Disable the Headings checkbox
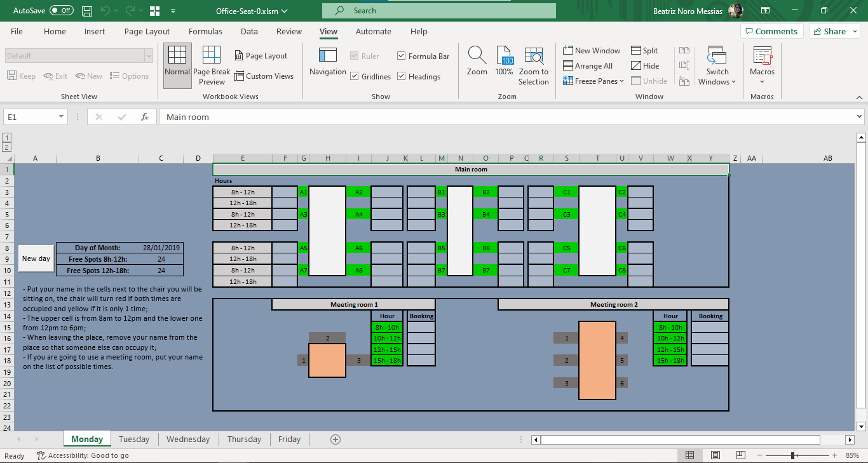Viewport: 868px width, 463px height. click(x=401, y=76)
